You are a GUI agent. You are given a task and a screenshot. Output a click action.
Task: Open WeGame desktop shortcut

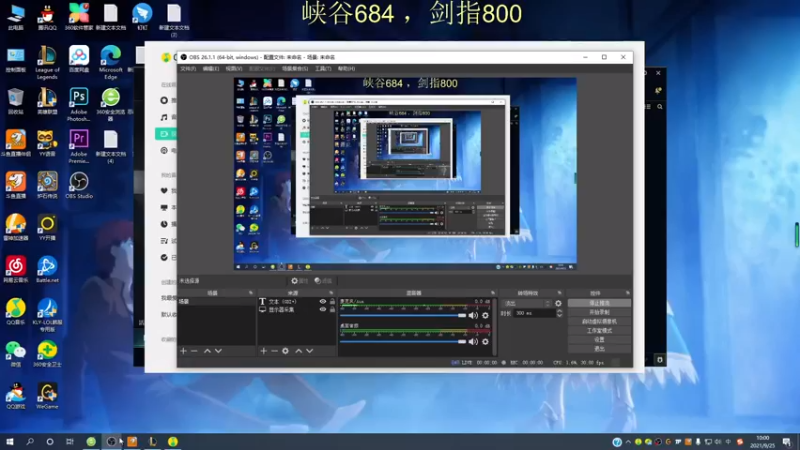click(47, 396)
